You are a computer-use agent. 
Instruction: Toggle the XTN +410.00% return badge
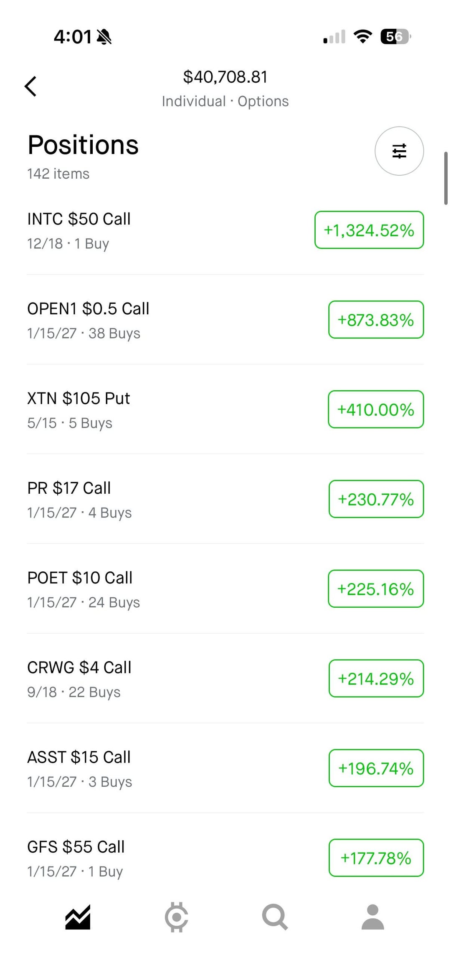[376, 409]
